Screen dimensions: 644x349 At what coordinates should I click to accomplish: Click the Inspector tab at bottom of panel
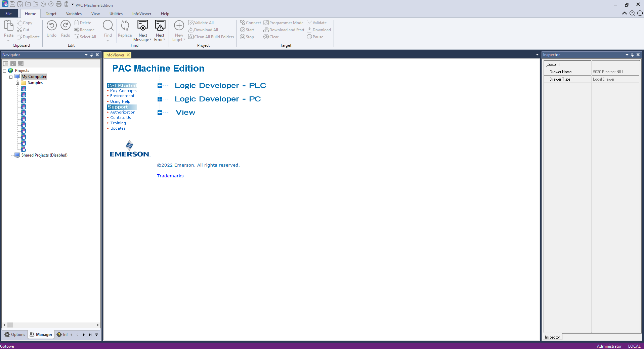(x=552, y=337)
